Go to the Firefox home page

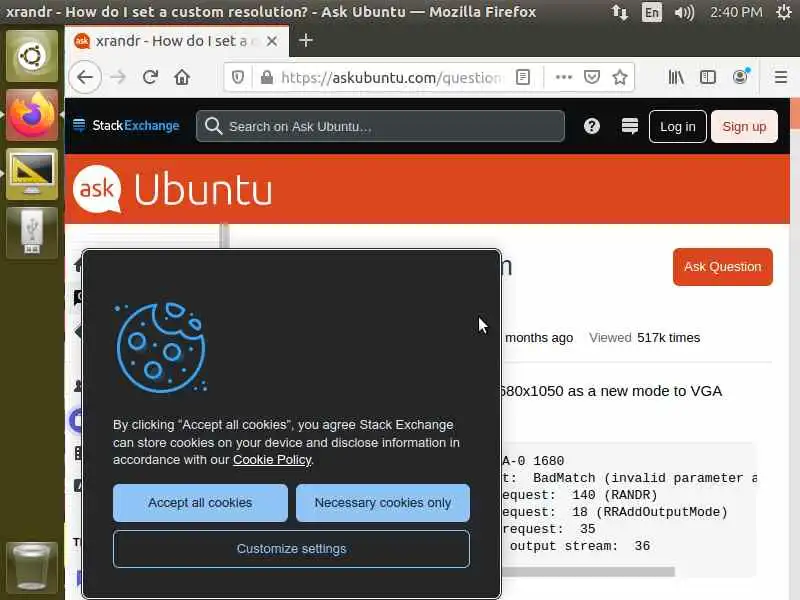point(182,77)
